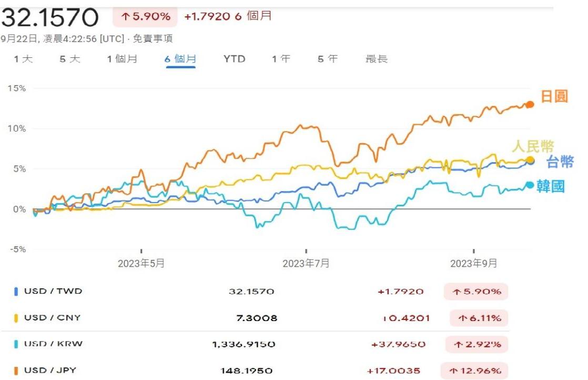Select the teal 韓國 endpoint dot
Image resolution: width=588 pixels, height=380 pixels.
tap(530, 184)
